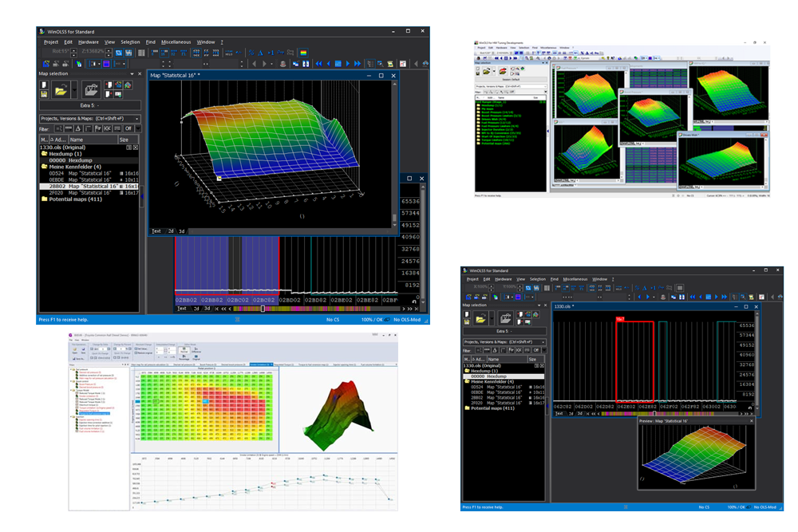Switch to 2d tab of Map "Statistical 16" window
This screenshot has width=798, height=532.
(171, 231)
